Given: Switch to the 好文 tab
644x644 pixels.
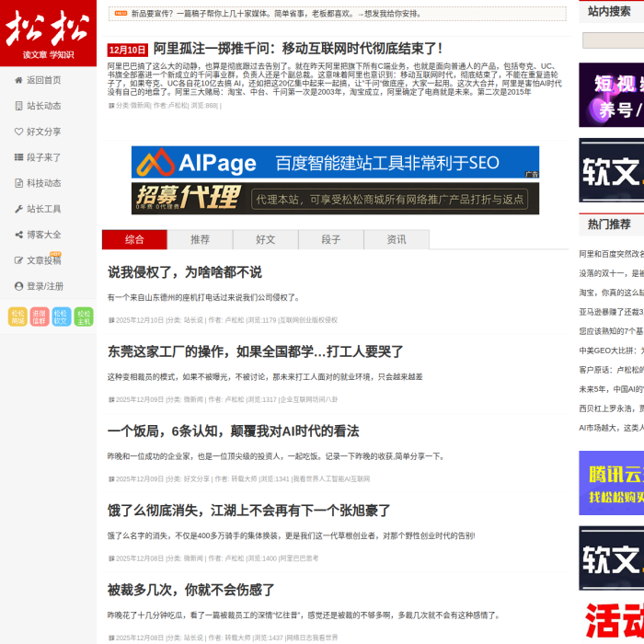Looking at the screenshot, I should (x=265, y=239).
